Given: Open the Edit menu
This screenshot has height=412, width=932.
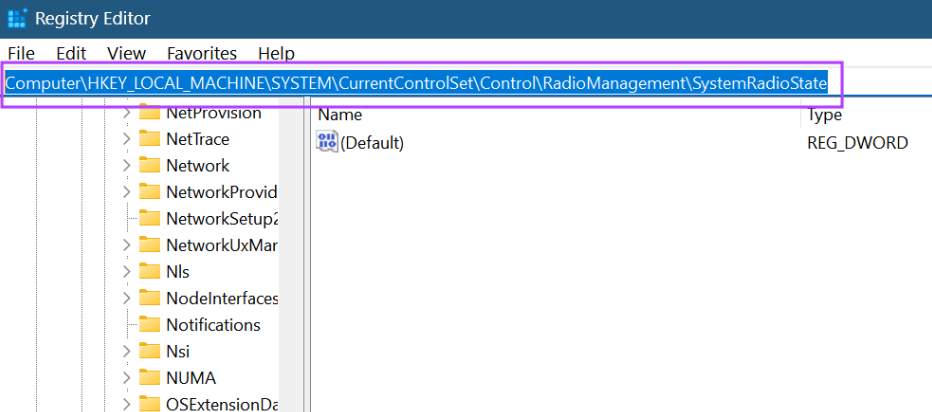Looking at the screenshot, I should click(x=71, y=53).
